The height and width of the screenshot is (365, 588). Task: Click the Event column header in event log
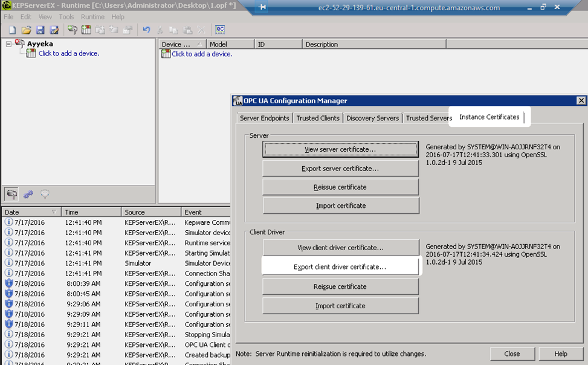pyautogui.click(x=206, y=212)
